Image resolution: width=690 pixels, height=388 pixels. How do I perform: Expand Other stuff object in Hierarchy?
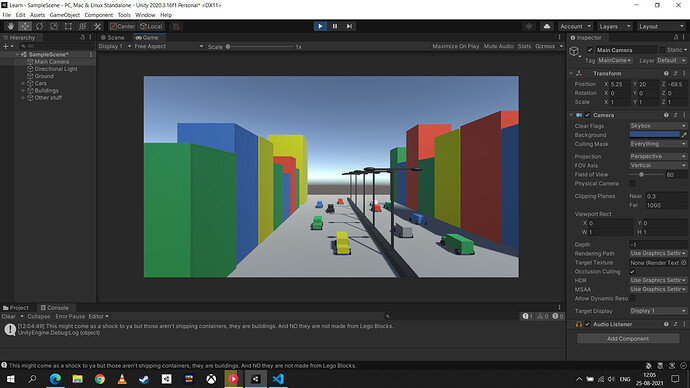point(23,98)
